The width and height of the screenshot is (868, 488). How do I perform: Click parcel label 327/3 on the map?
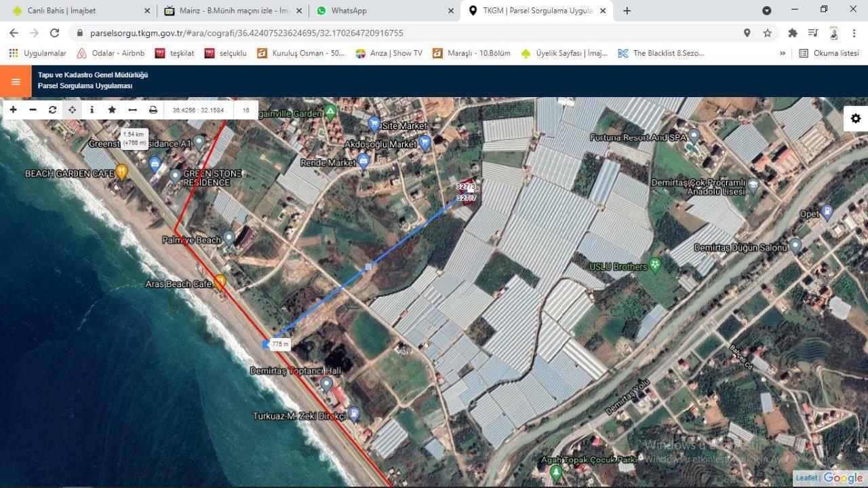tap(466, 186)
